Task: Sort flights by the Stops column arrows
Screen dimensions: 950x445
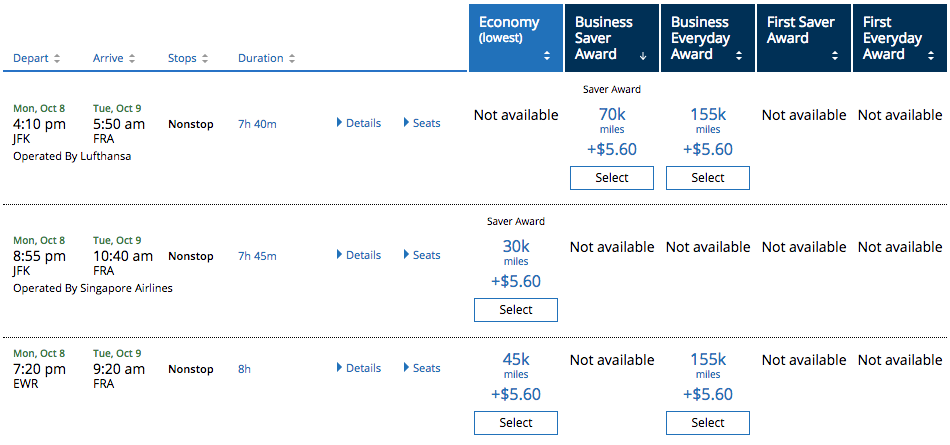Action: pos(205,59)
